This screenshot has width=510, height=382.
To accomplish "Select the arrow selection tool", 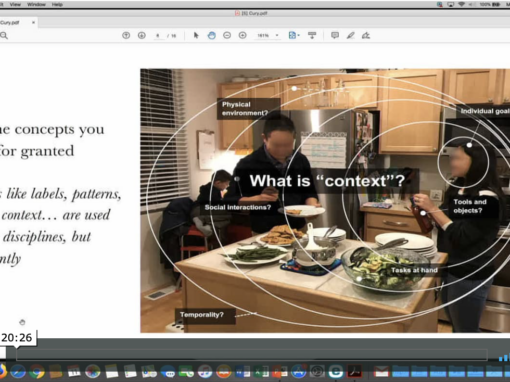I will 196,35.
